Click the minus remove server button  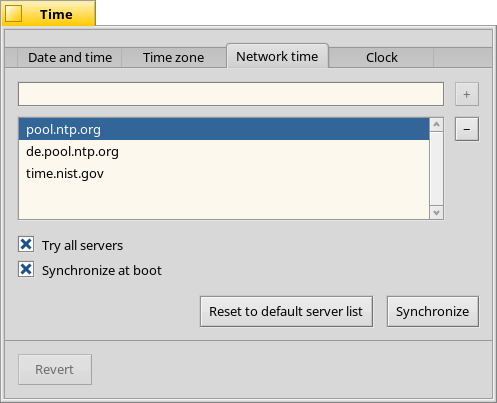coord(467,129)
